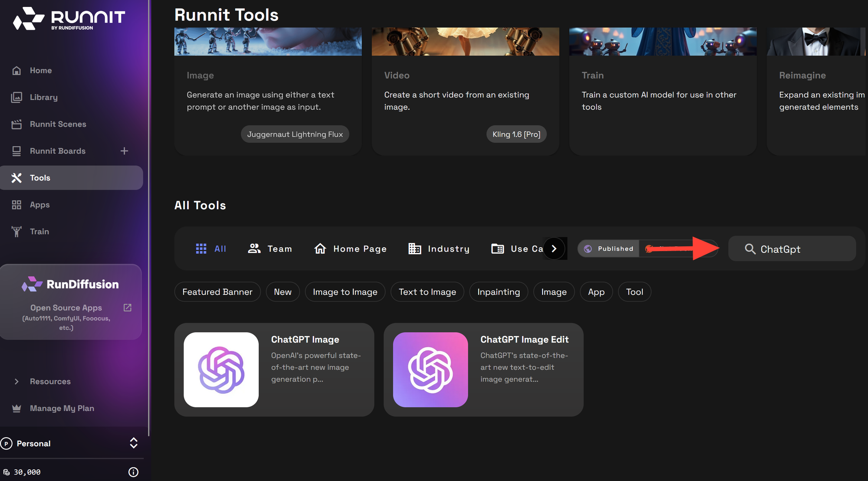Click the Runnit Boards icon
Viewport: 868px width, 481px height.
click(16, 151)
